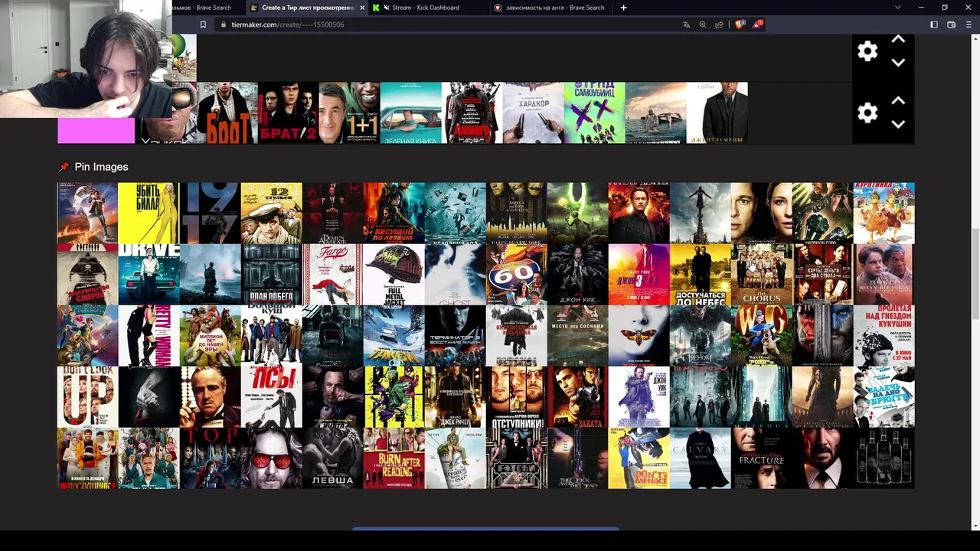Select the 12 стульев poster
980x551 pixels.
(x=272, y=213)
